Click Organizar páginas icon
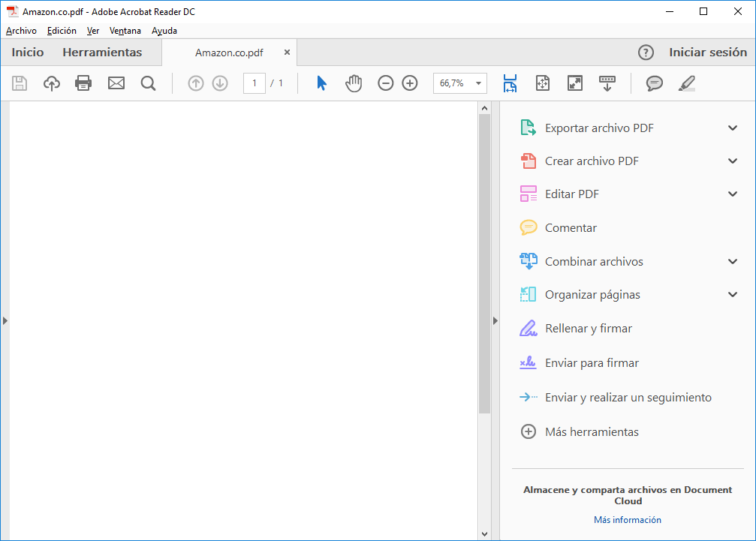 (x=528, y=294)
